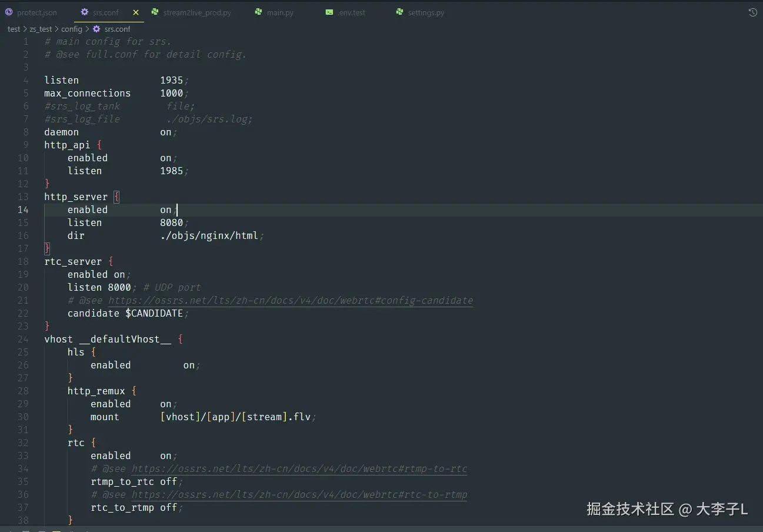
Task: Switch to the protect.json tab
Action: point(31,12)
